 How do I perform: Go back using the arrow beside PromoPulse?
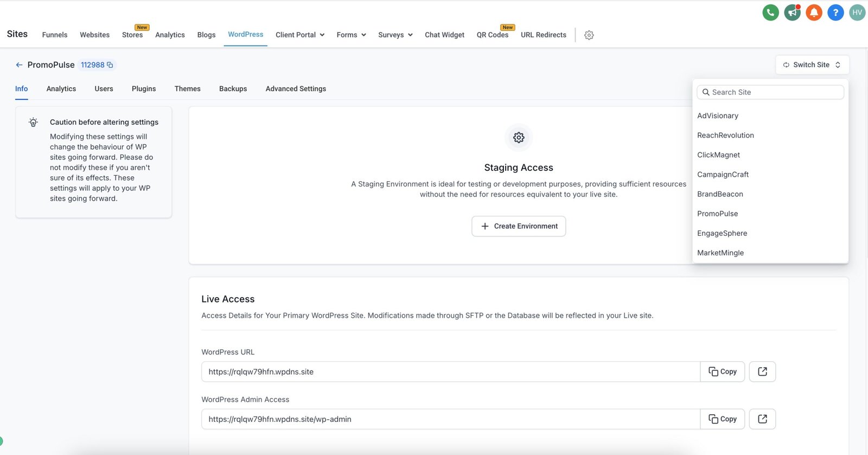[x=19, y=65]
